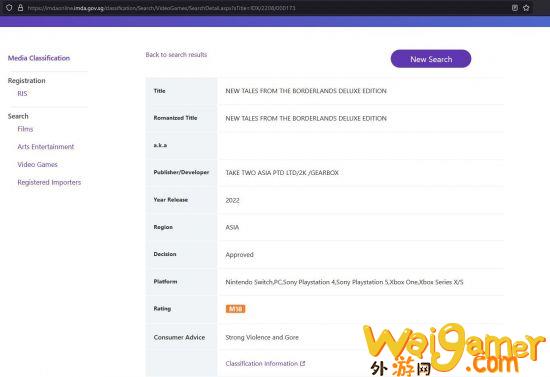
Task: Open Registered Importers page
Action: tap(49, 182)
